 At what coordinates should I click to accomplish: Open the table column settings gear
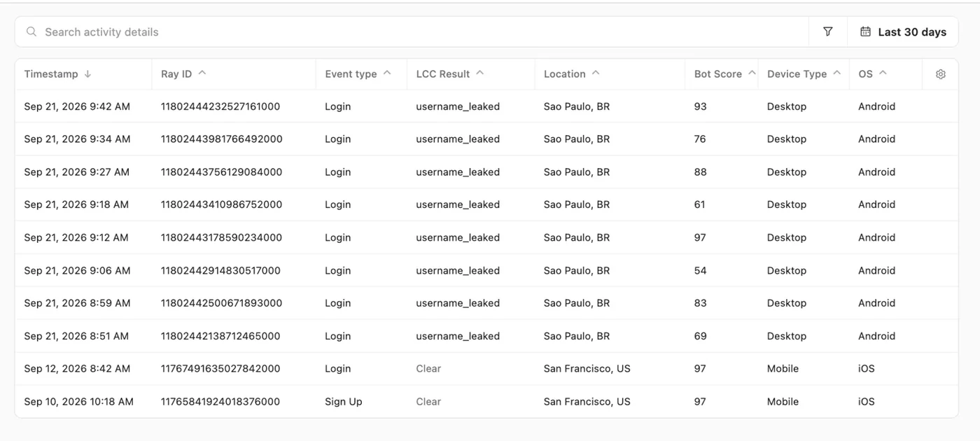941,74
